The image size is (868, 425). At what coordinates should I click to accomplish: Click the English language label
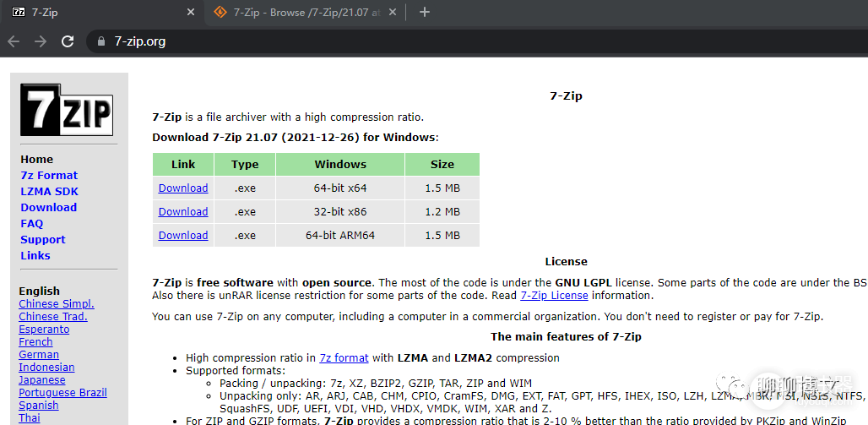coord(40,292)
